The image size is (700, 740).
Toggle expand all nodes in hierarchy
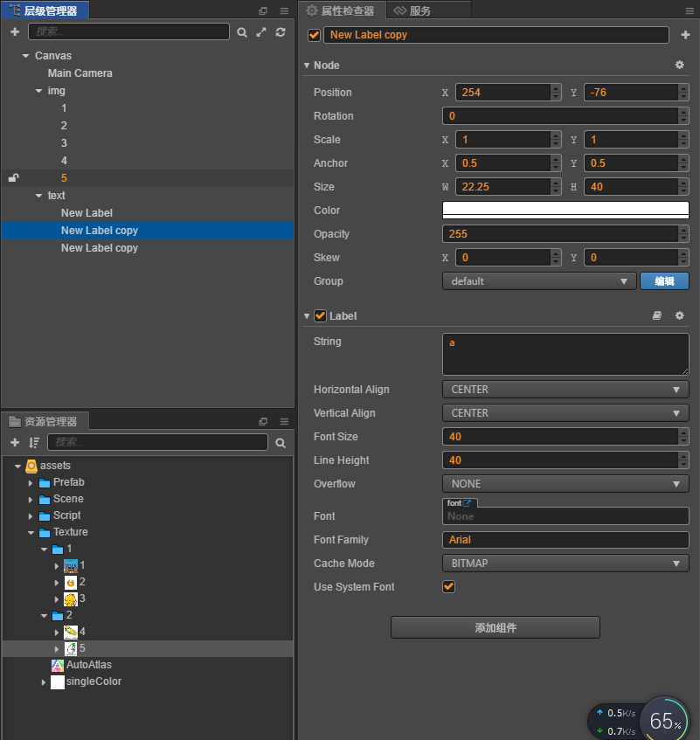tap(261, 32)
